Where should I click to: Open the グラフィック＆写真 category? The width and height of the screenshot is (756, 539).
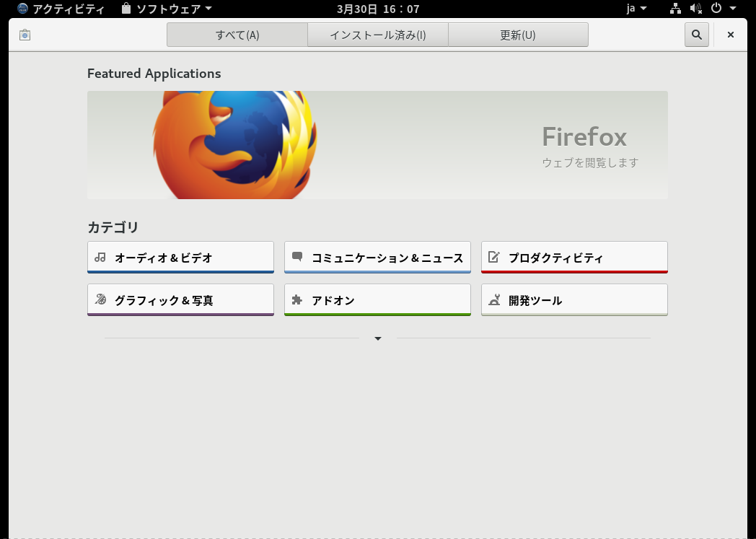click(x=180, y=300)
